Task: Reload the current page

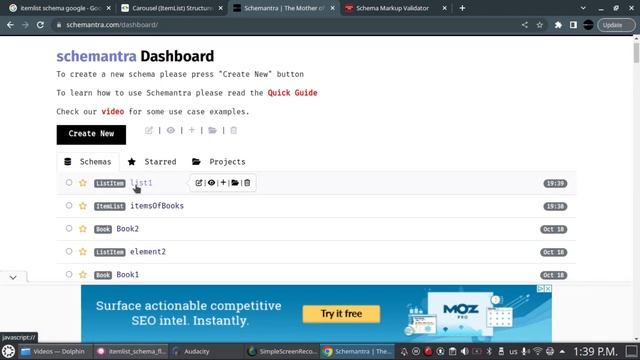Action: (x=40, y=25)
